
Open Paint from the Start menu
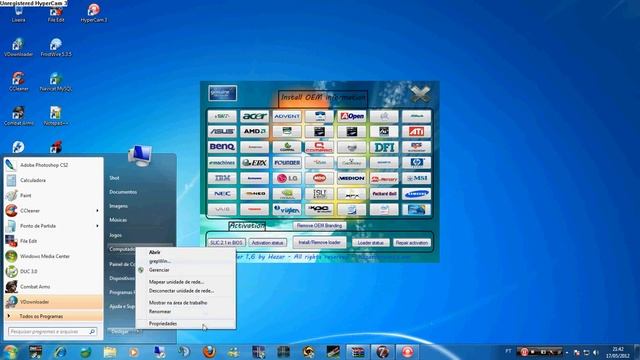tap(53, 195)
